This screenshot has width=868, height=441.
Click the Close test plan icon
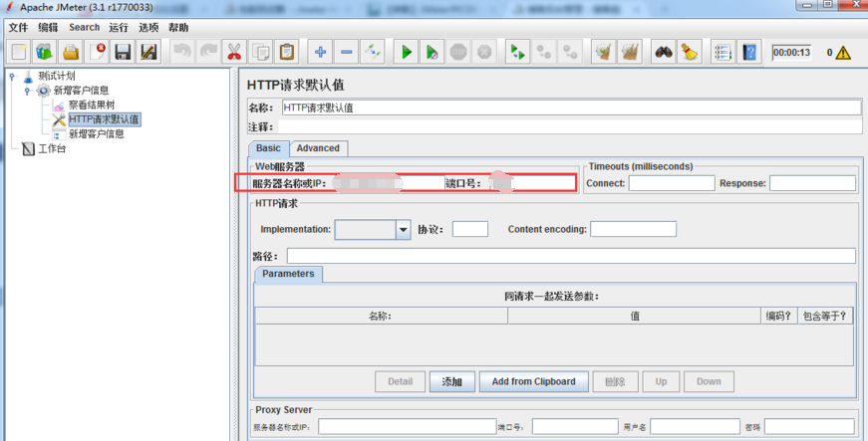(x=97, y=53)
